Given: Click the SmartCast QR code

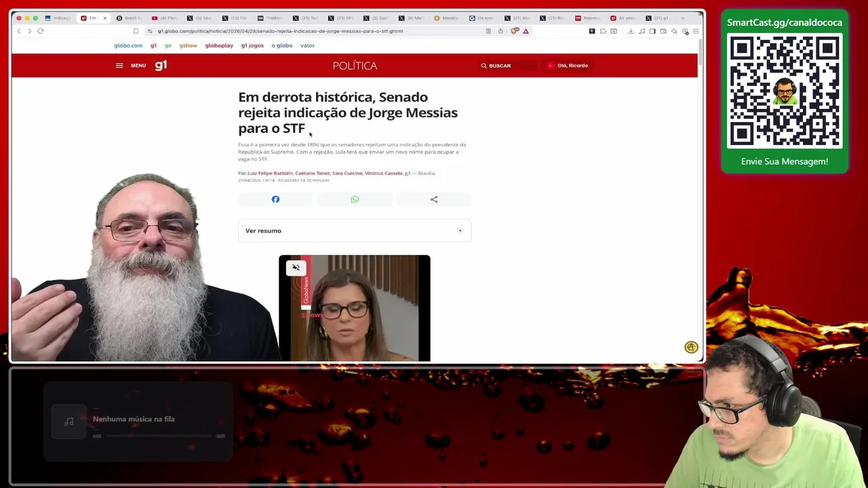Looking at the screenshot, I should click(785, 91).
